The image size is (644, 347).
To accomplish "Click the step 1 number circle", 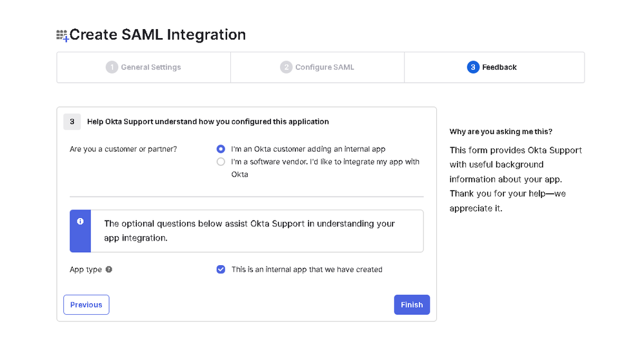I will [112, 67].
